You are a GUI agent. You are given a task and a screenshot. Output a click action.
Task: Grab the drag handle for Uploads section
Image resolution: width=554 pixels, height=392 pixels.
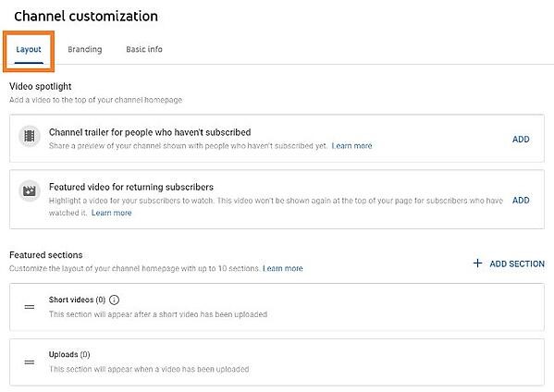[30, 362]
